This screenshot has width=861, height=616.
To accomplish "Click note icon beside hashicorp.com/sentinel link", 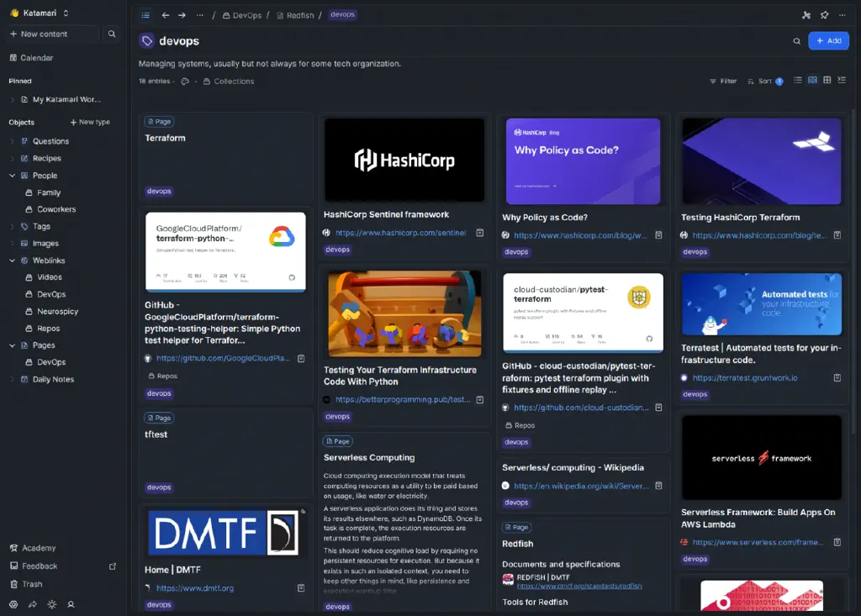I will point(480,233).
